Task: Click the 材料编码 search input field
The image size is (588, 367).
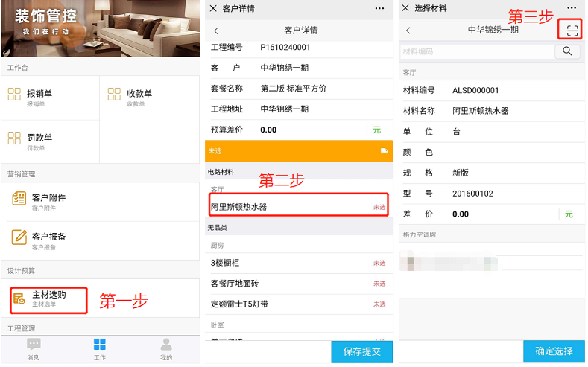Action: (x=477, y=51)
